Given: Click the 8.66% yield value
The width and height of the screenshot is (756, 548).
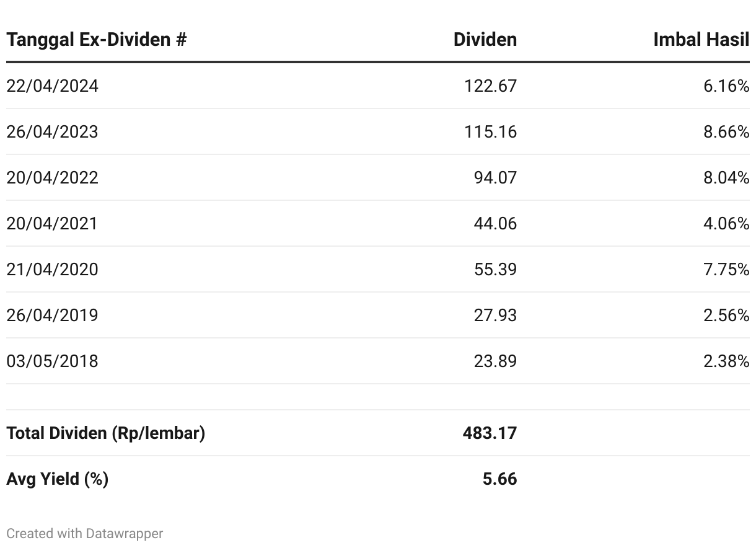Looking at the screenshot, I should pyautogui.click(x=726, y=131).
